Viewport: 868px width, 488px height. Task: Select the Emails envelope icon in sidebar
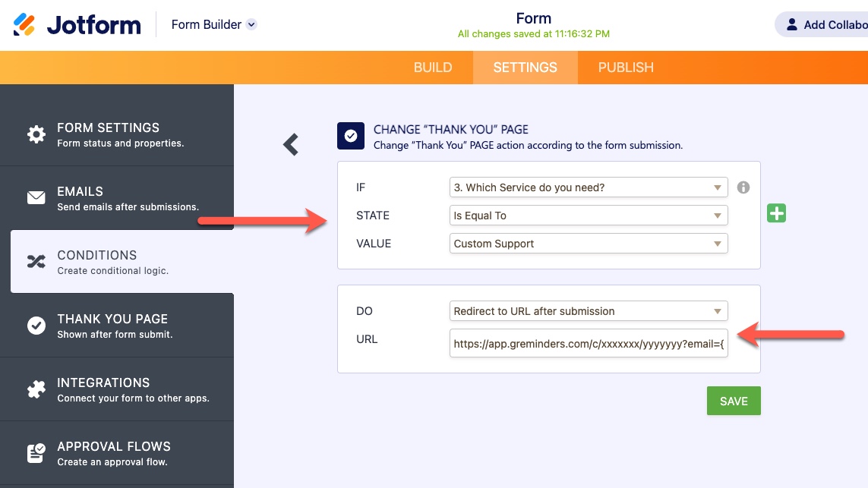(x=36, y=197)
